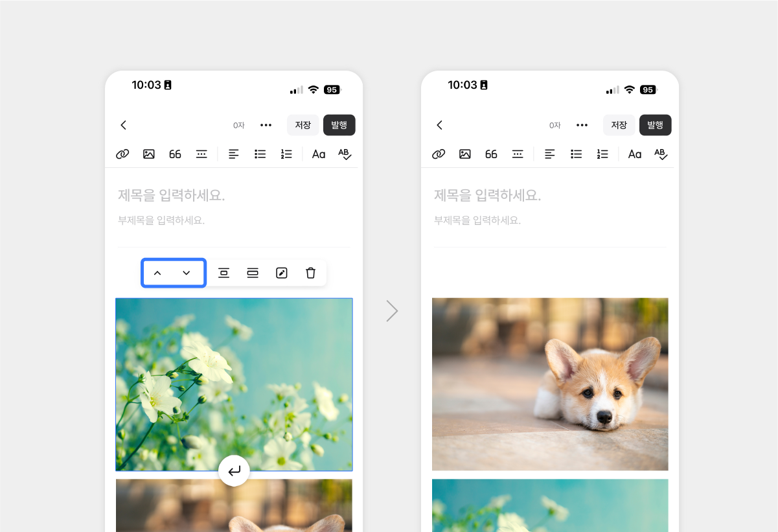Switch image to narrow width layout icon
This screenshot has width=778, height=532.
point(223,273)
